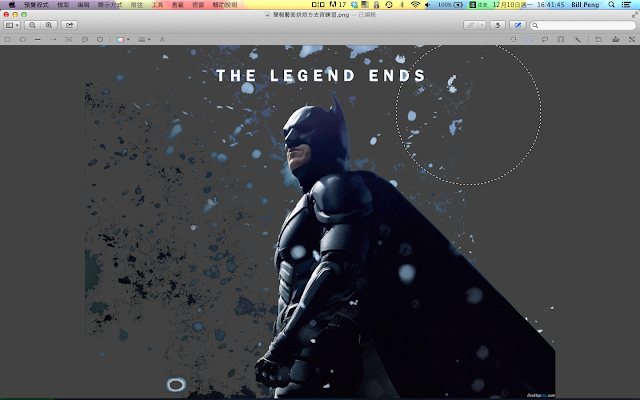Toggle the edit toolbar button
640x400 pixels.
(x=518, y=25)
